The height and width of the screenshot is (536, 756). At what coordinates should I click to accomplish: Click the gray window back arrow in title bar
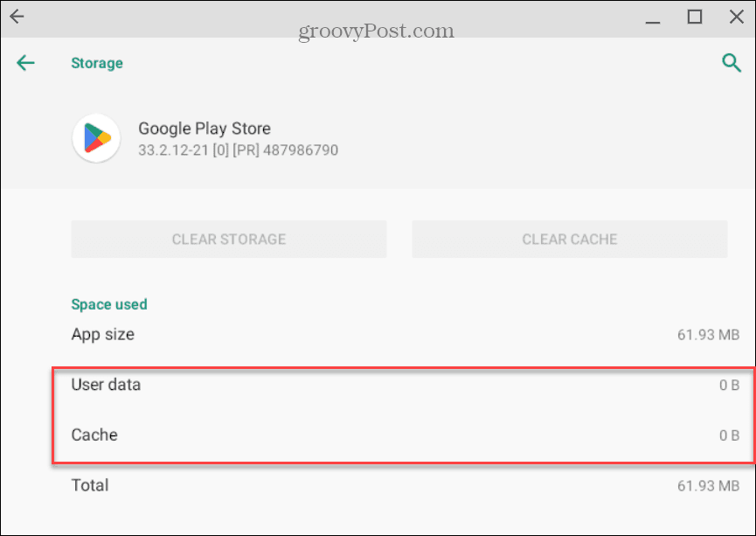pyautogui.click(x=17, y=17)
